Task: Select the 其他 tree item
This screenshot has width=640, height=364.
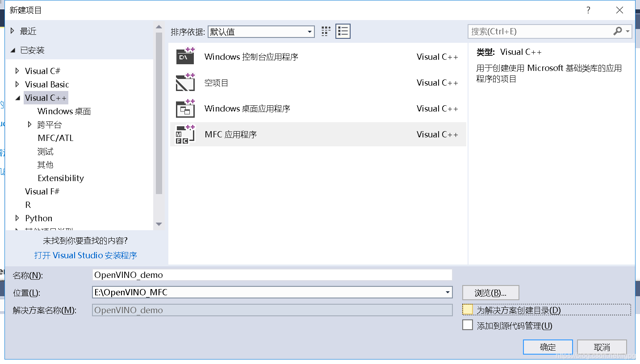Action: coord(46,165)
